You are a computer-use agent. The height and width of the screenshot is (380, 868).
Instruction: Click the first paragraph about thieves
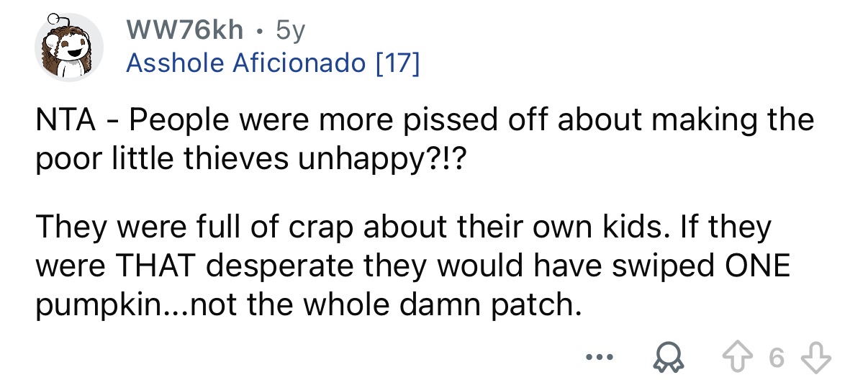click(425, 137)
